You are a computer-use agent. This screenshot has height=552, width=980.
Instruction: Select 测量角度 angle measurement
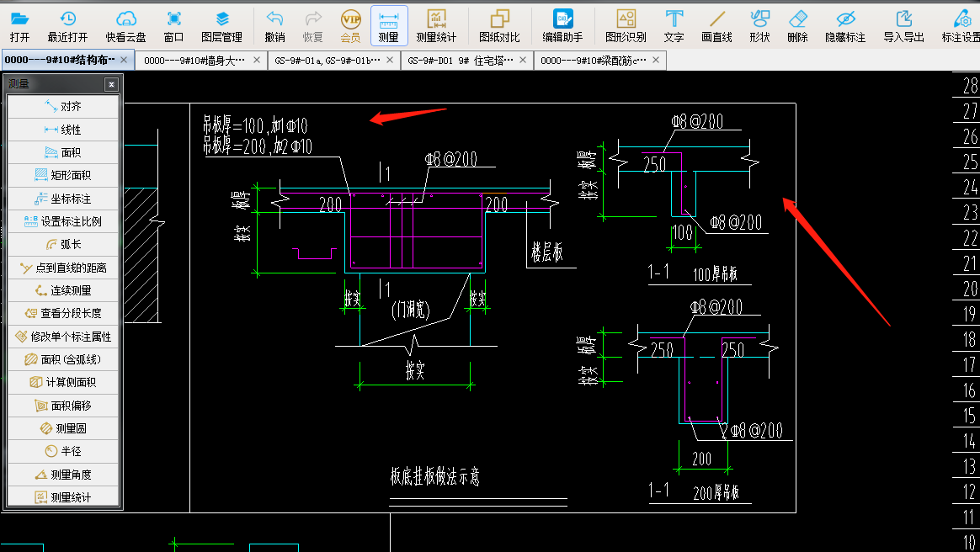click(x=62, y=475)
